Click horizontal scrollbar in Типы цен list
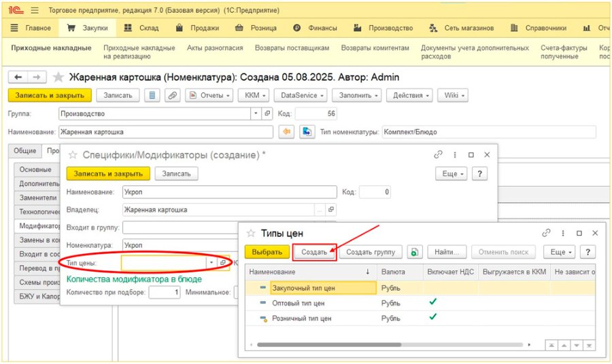The width and height of the screenshot is (612, 364). click(x=329, y=345)
